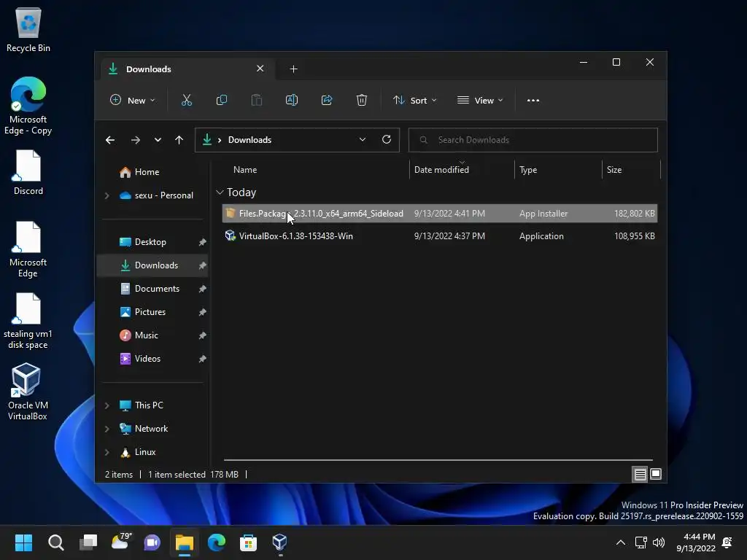Expand sexu - Personal OneDrive node
This screenshot has width=747, height=560.
(107, 195)
